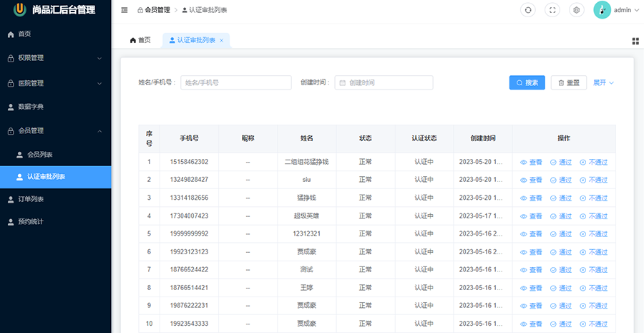Reject row with phone 13314182656
The height and width of the screenshot is (333, 644).
point(593,198)
